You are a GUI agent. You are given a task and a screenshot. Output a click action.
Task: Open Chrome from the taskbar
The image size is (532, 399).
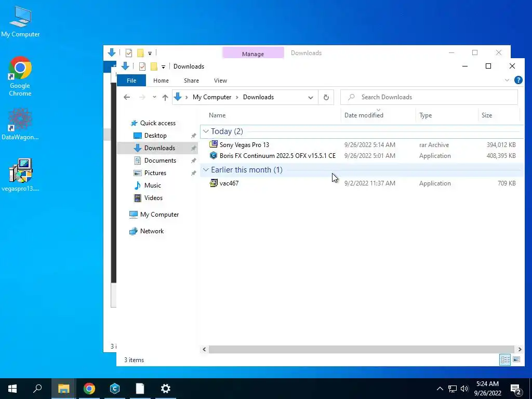pyautogui.click(x=89, y=389)
